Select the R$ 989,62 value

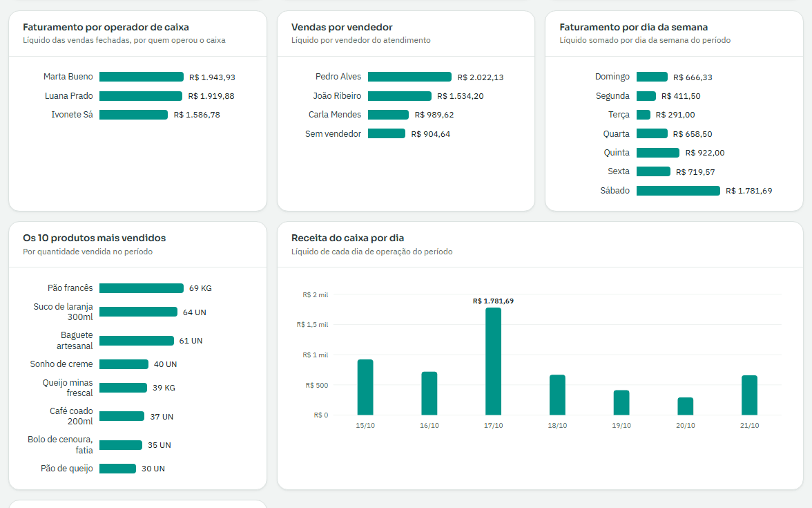coord(434,115)
